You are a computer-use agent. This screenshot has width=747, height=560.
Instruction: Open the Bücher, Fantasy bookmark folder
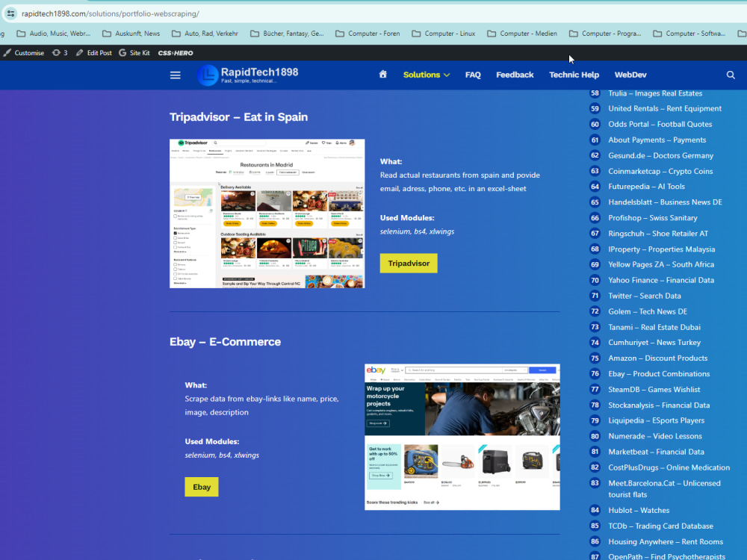[287, 34]
